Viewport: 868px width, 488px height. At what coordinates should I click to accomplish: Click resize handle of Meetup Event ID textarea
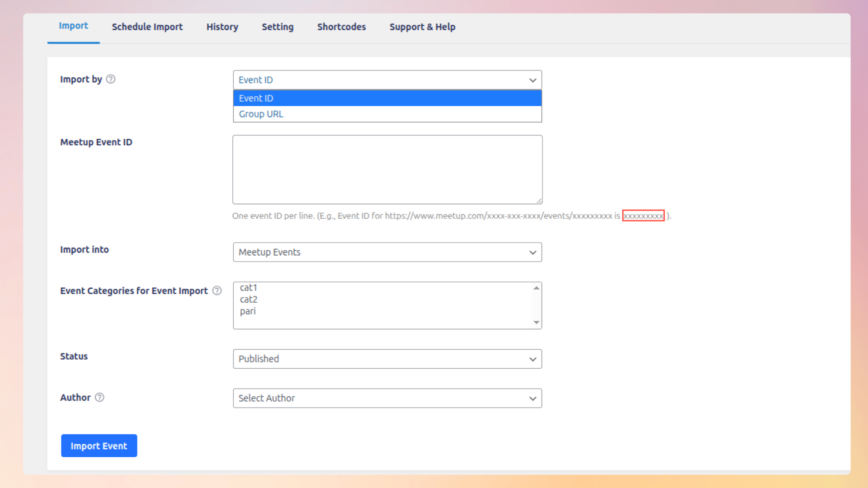pos(539,201)
